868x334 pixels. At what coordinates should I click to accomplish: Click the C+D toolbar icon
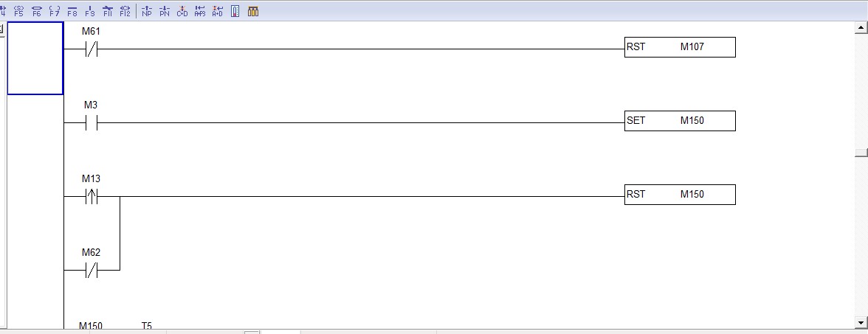click(182, 11)
